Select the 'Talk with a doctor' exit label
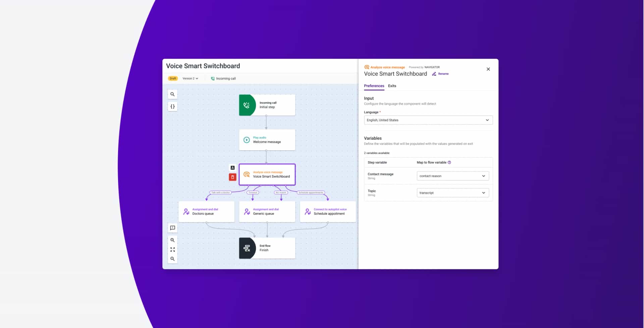 click(x=220, y=192)
